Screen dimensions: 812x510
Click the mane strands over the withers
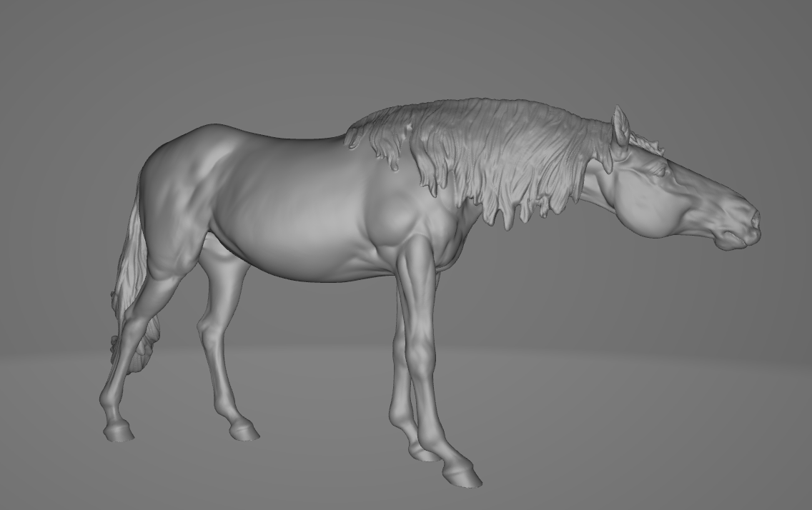coord(379,136)
